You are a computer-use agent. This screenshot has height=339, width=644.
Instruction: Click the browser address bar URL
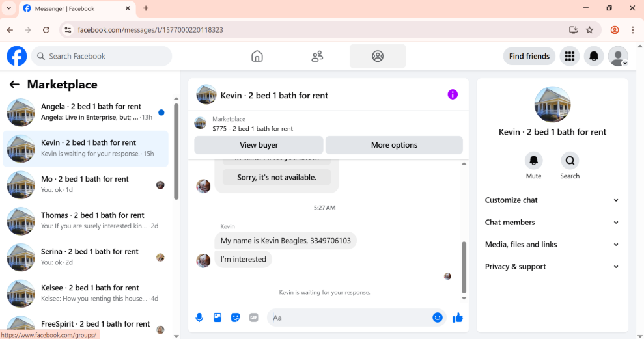150,29
